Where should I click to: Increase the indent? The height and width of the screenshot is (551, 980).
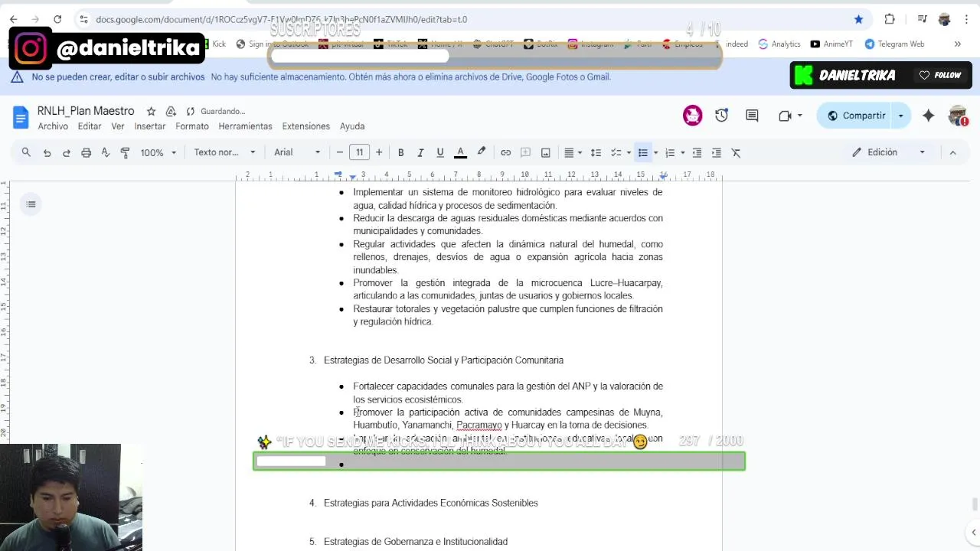tap(717, 152)
